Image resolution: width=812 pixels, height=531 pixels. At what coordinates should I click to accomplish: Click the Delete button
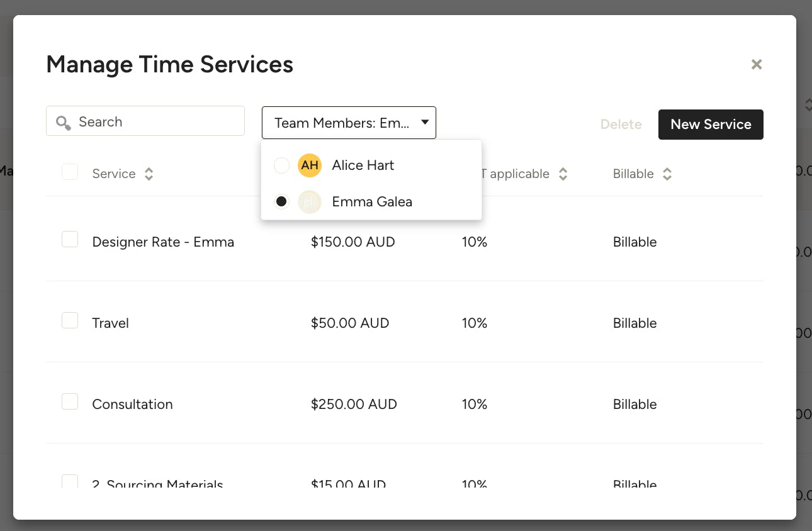(621, 125)
